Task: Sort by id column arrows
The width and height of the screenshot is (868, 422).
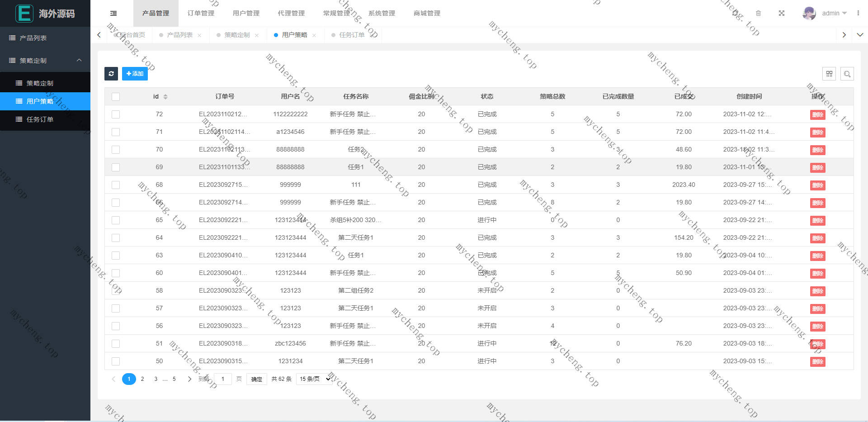Action: [165, 97]
